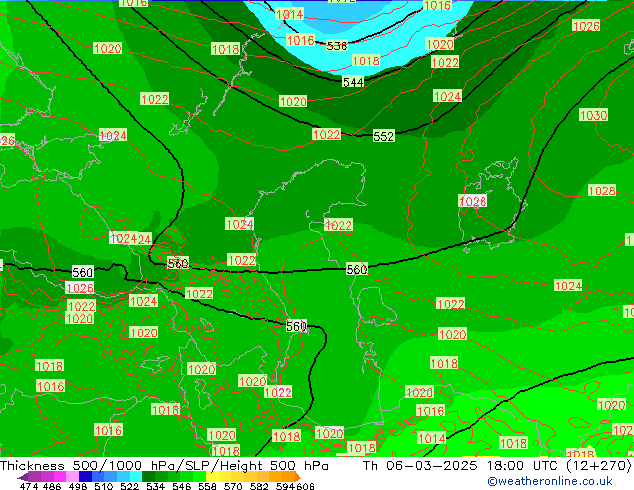The width and height of the screenshot is (634, 490).
Task: Click the 474 value on the legend scale
Action: (29, 486)
